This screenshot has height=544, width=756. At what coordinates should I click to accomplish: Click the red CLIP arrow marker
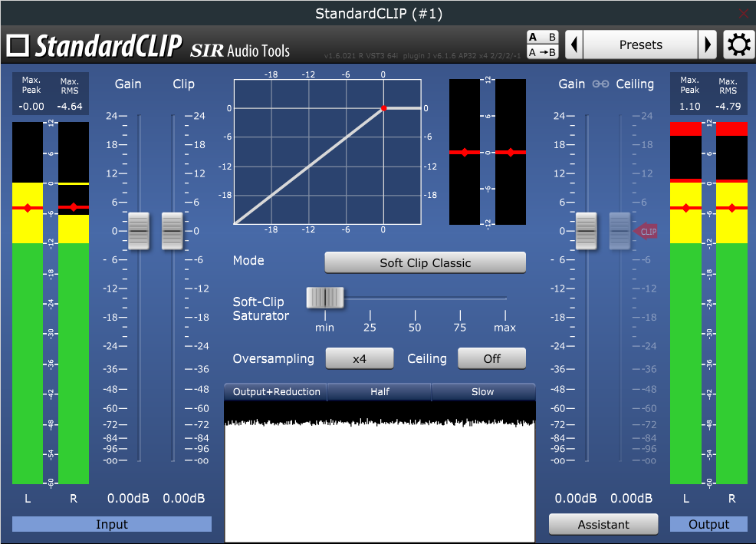pos(645,232)
